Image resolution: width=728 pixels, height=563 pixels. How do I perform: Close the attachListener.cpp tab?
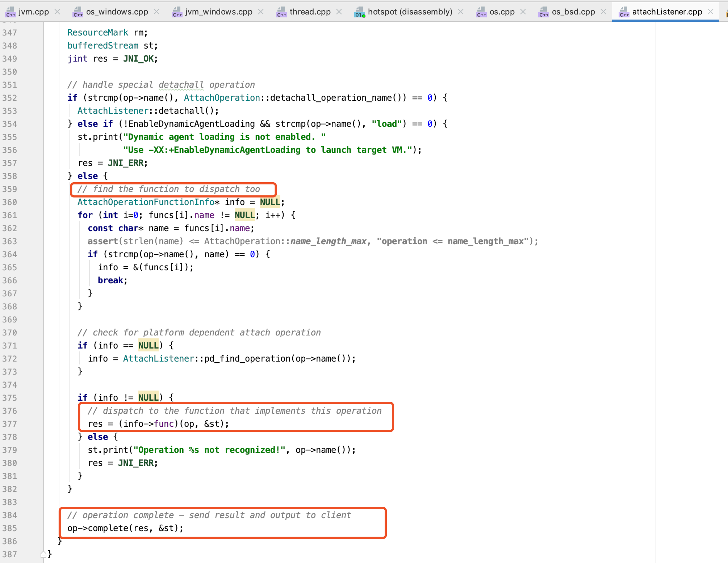tap(711, 12)
